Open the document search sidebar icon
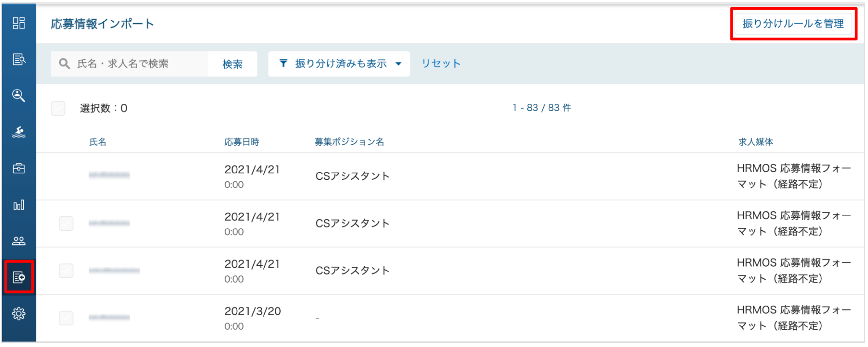Viewport: 868px width, 347px height. point(19,59)
